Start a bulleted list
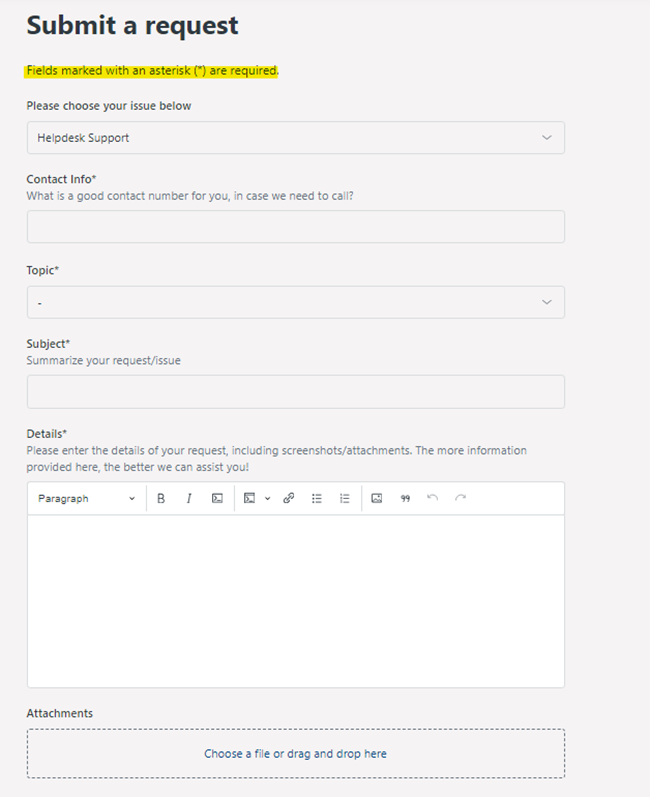Screen dimensions: 650x797 (x=317, y=498)
